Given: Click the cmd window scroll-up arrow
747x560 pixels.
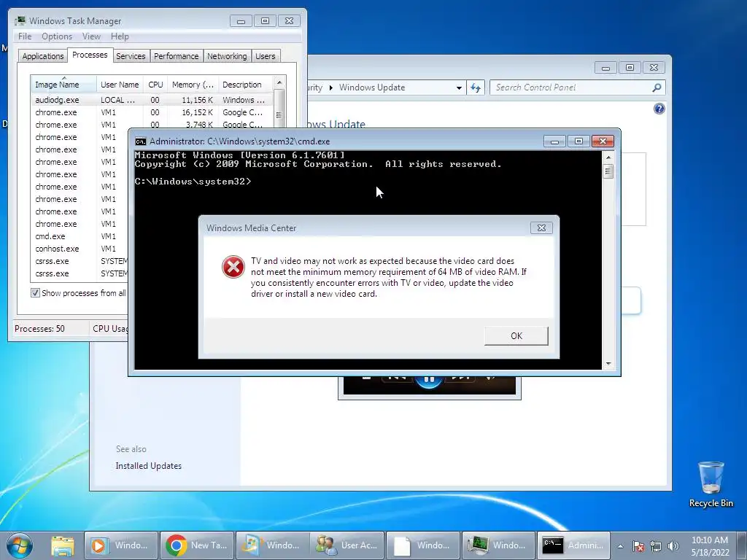Looking at the screenshot, I should pos(608,157).
